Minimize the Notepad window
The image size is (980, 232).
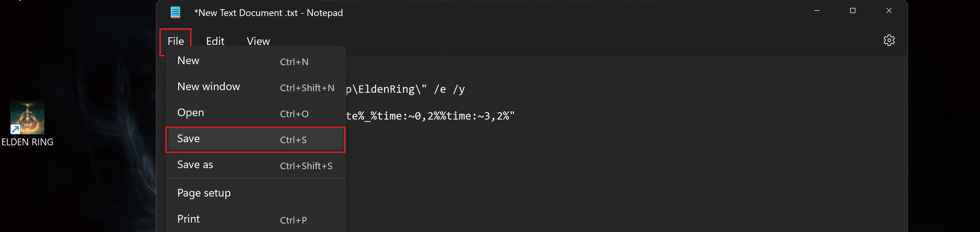[x=816, y=11]
